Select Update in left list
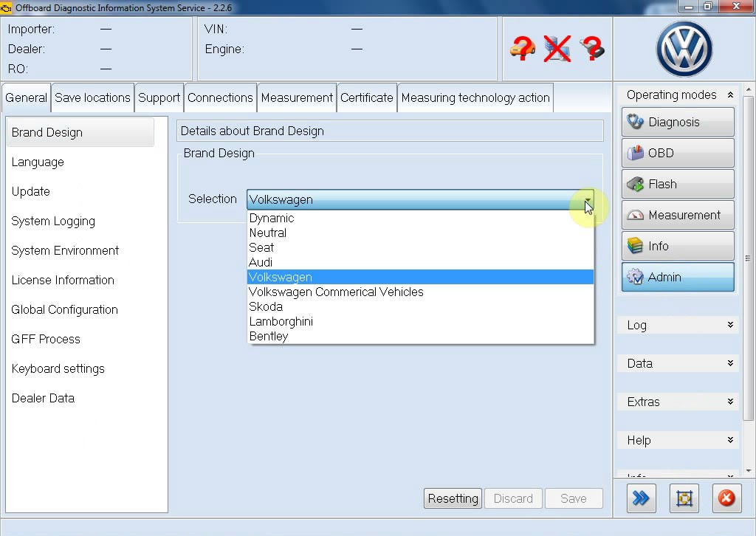Viewport: 756px width, 536px height. pyautogui.click(x=31, y=191)
